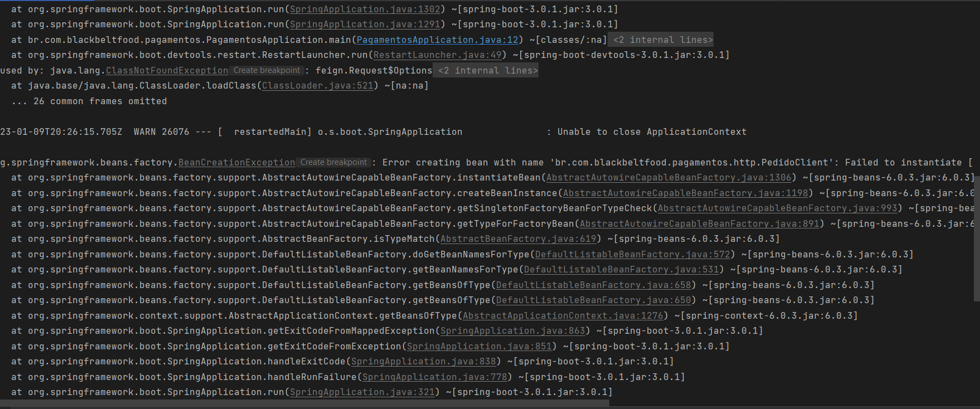Open the AbstractBeanFactory.java:619 link
Screen dimensions: 980x409
coord(518,239)
